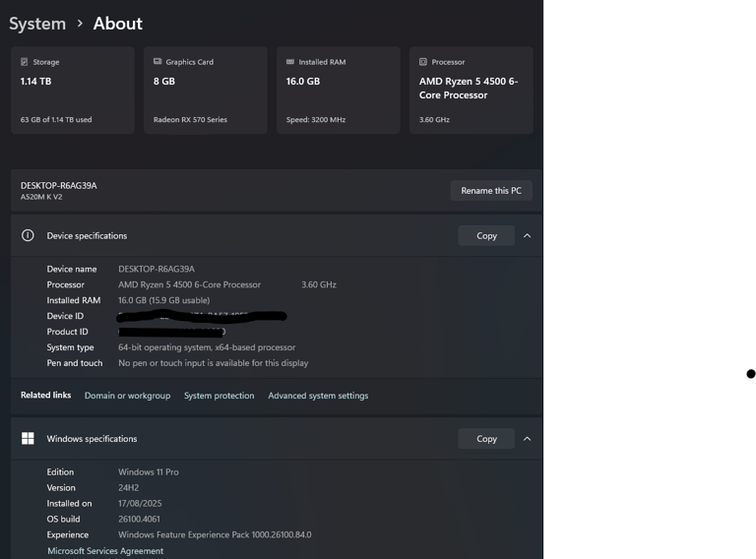Open Advanced system settings link

[x=318, y=396]
